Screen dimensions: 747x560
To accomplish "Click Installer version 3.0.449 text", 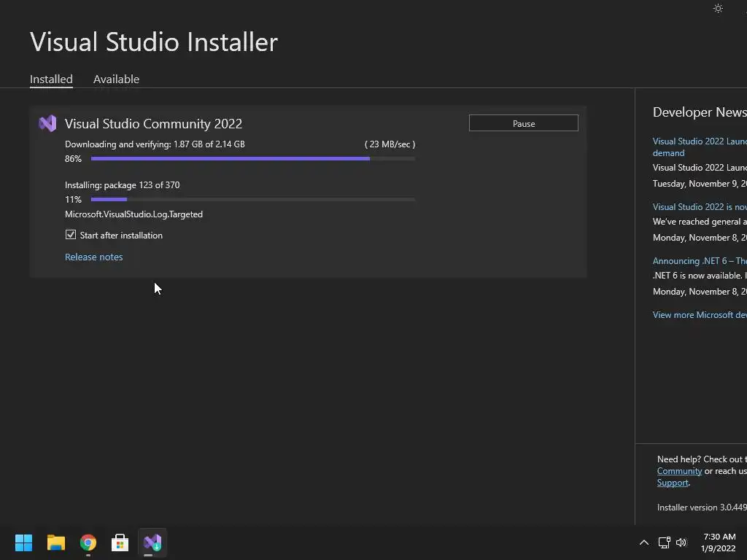I will tap(702, 507).
